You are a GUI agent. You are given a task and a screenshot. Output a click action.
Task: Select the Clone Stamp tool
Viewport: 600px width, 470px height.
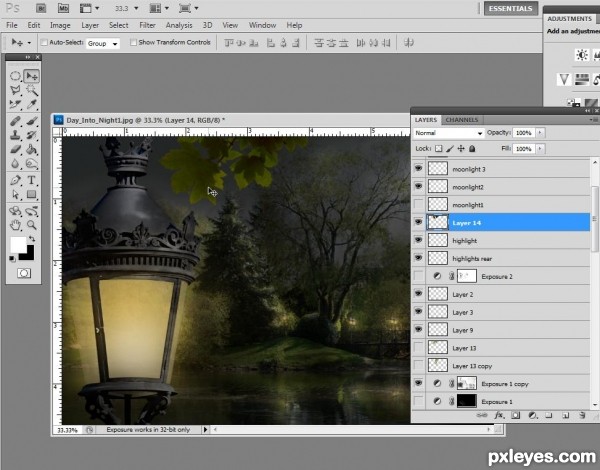(15, 135)
